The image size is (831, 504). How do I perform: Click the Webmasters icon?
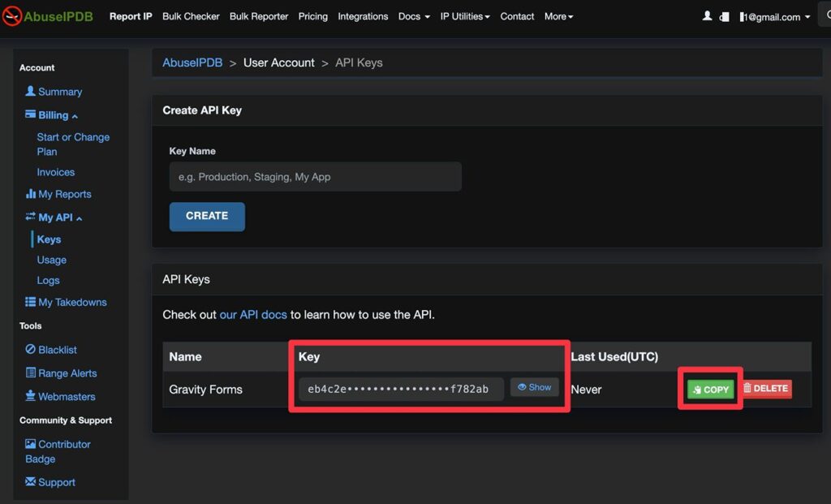pos(31,395)
